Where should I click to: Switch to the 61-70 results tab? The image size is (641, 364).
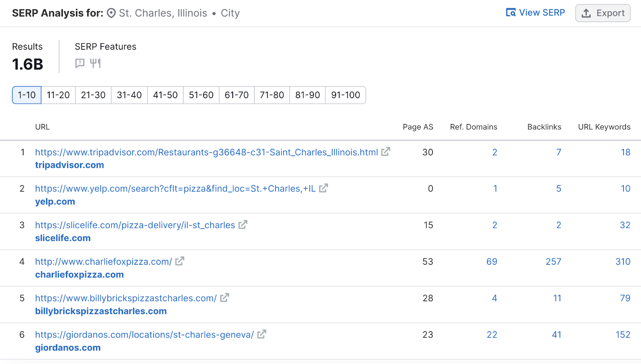(237, 95)
